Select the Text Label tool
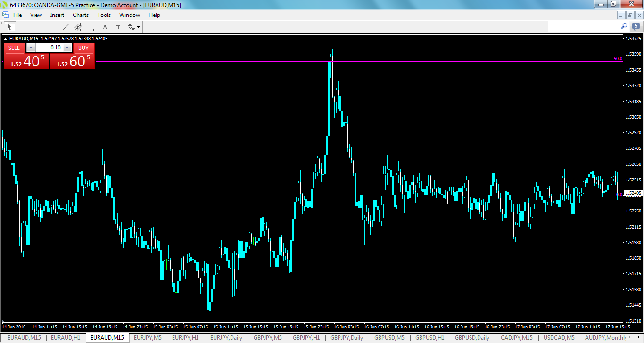Screen dimensions: 644x343 tap(118, 27)
